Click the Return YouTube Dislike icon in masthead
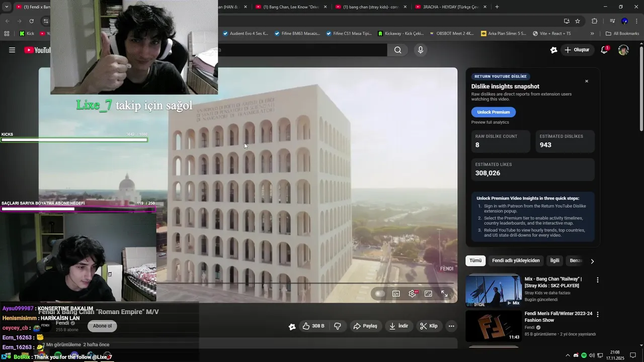This screenshot has width=644, height=362. coord(554,50)
